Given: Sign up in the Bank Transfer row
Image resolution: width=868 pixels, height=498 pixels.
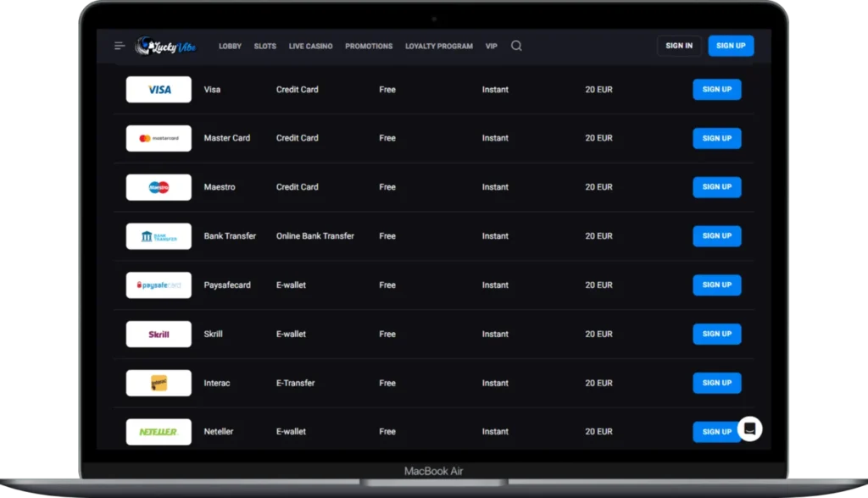Looking at the screenshot, I should tap(717, 236).
